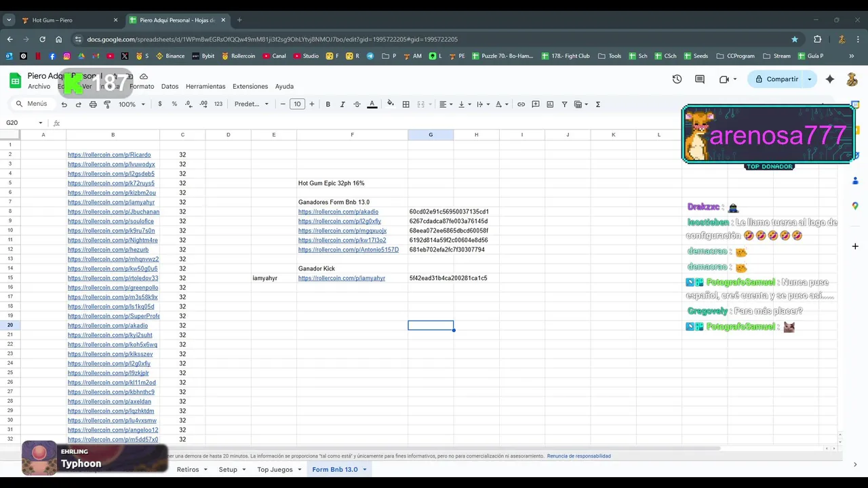
Task: Switch to Hot Gum – Piero browser tab
Action: pos(68,20)
